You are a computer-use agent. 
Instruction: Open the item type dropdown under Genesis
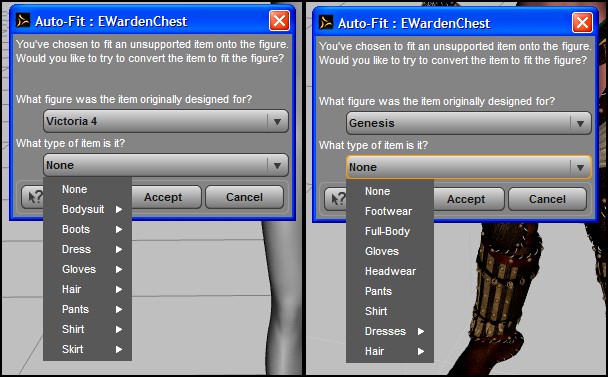pyautogui.click(x=469, y=167)
